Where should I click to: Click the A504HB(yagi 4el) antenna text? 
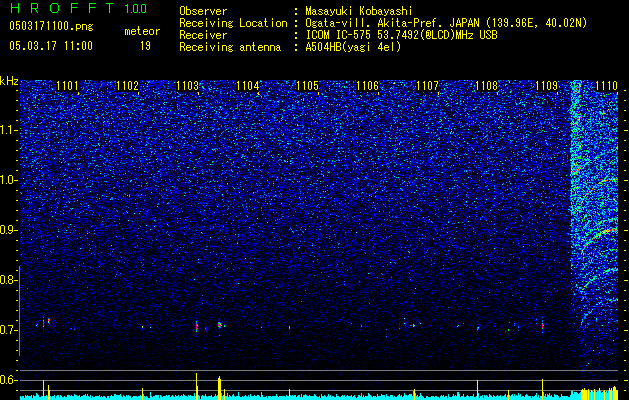pos(353,47)
